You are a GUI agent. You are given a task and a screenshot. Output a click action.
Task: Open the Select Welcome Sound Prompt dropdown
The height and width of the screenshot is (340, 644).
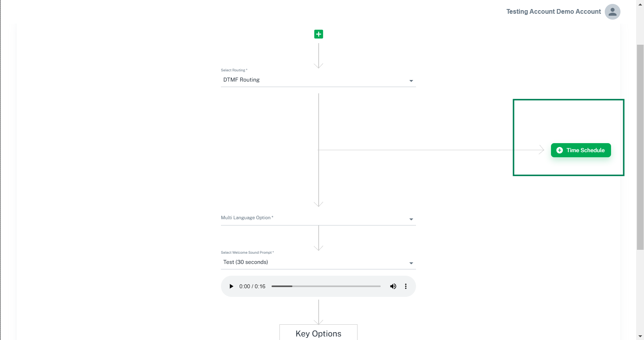pyautogui.click(x=318, y=262)
